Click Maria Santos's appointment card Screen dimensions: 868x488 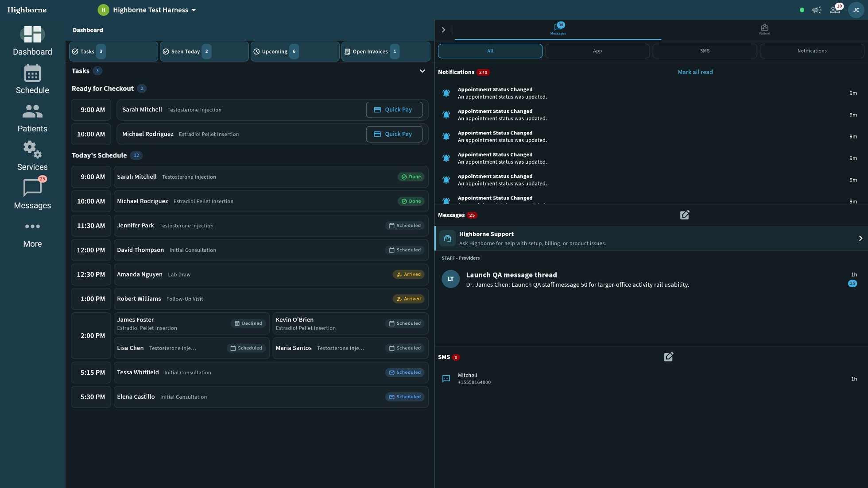(350, 348)
